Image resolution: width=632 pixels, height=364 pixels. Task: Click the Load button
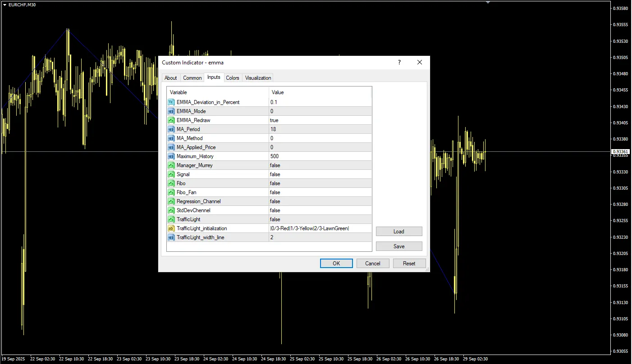(399, 232)
